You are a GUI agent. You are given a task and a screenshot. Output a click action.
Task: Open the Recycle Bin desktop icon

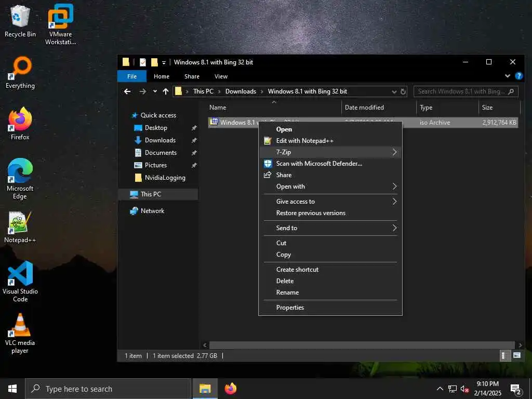pos(20,21)
